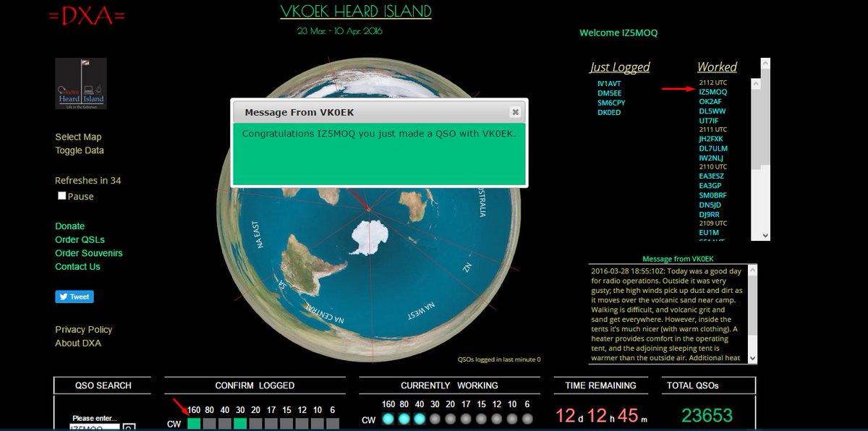Image resolution: width=868 pixels, height=431 pixels.
Task: Click the Just Logged heading
Action: (620, 67)
